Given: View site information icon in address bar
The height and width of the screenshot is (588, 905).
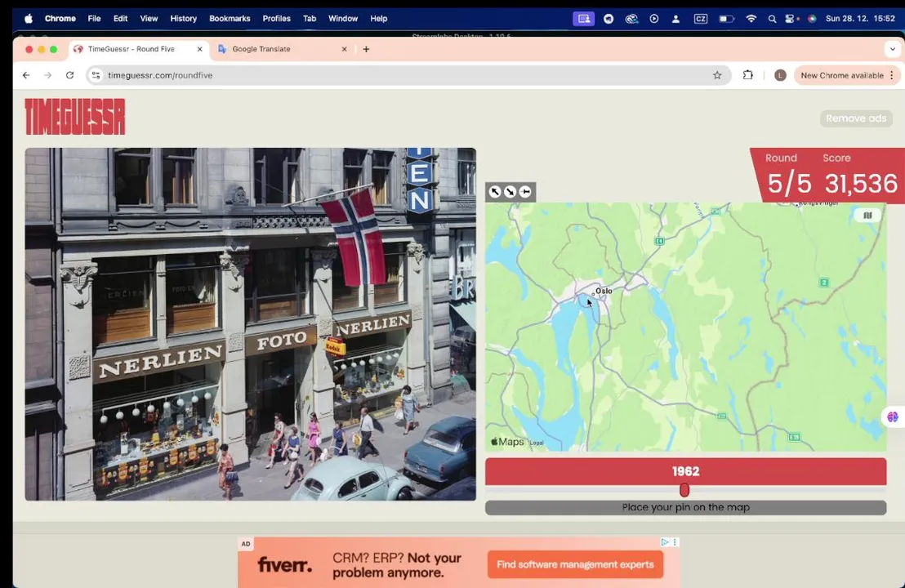Looking at the screenshot, I should [x=96, y=75].
